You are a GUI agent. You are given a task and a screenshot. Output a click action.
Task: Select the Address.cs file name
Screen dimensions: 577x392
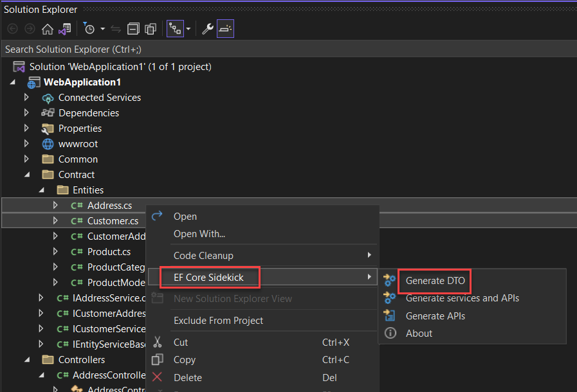[x=109, y=206]
